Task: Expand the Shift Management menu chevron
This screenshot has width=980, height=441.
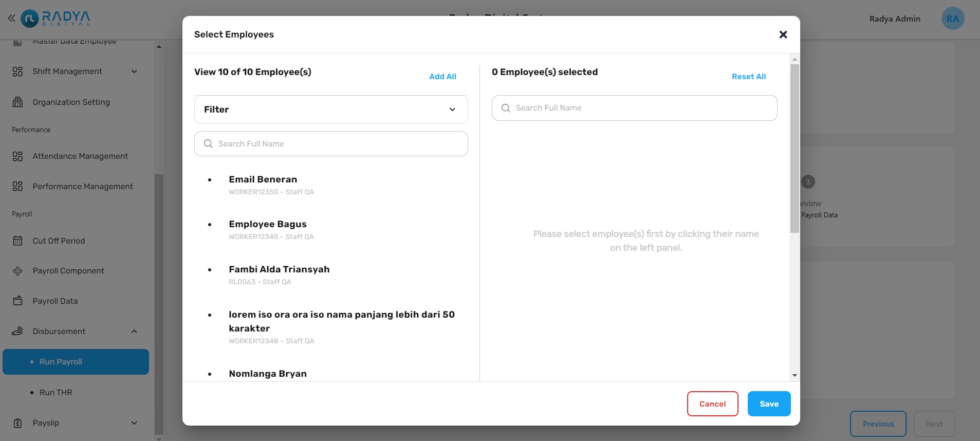Action: click(x=134, y=71)
